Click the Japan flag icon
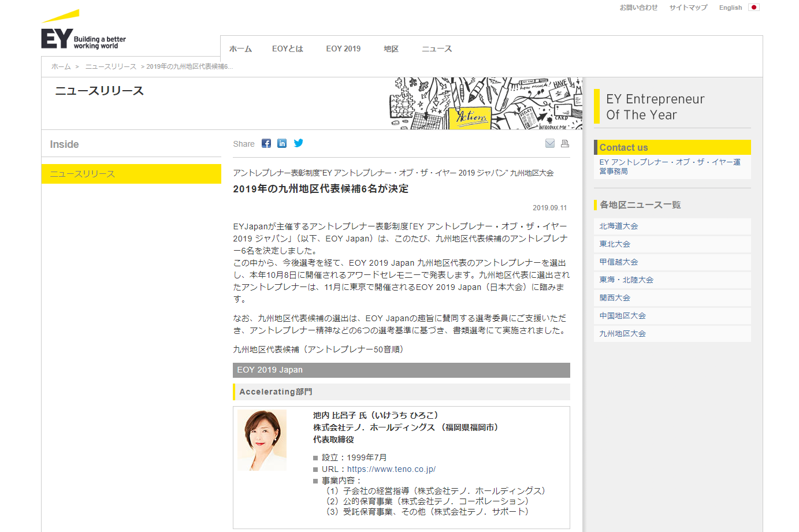The height and width of the screenshot is (532, 799). 754,8
